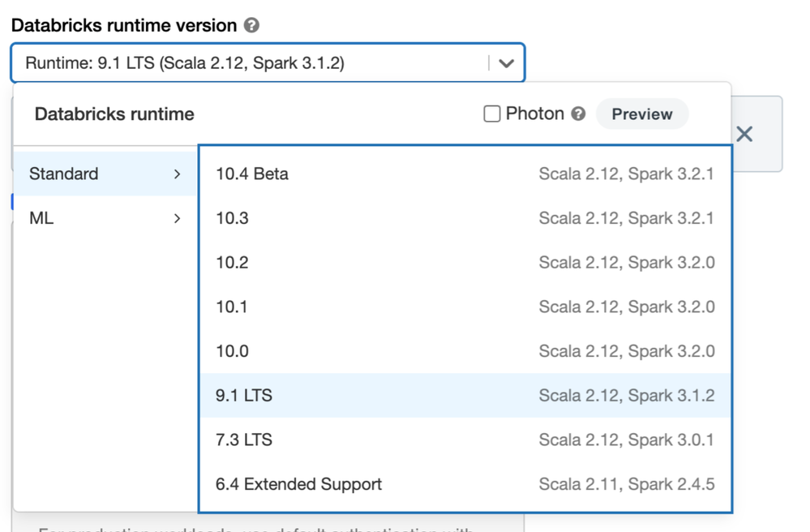810x532 pixels.
Task: Expand the Standard category chevron
Action: [177, 174]
